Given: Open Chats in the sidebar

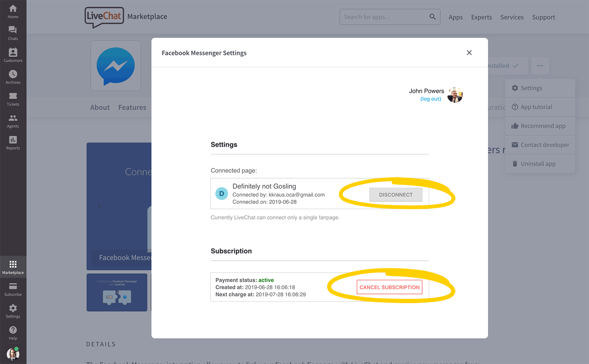Looking at the screenshot, I should click(x=13, y=33).
